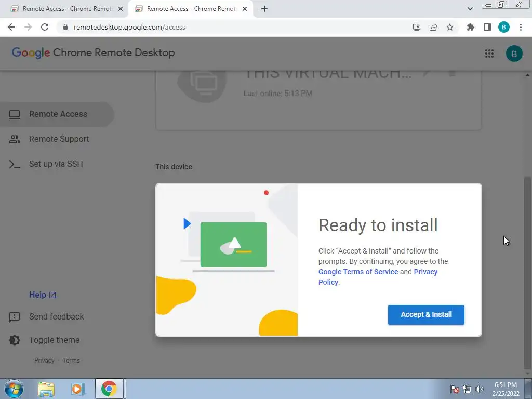Open the Chrome three-dot menu
The image size is (532, 399).
click(x=521, y=27)
